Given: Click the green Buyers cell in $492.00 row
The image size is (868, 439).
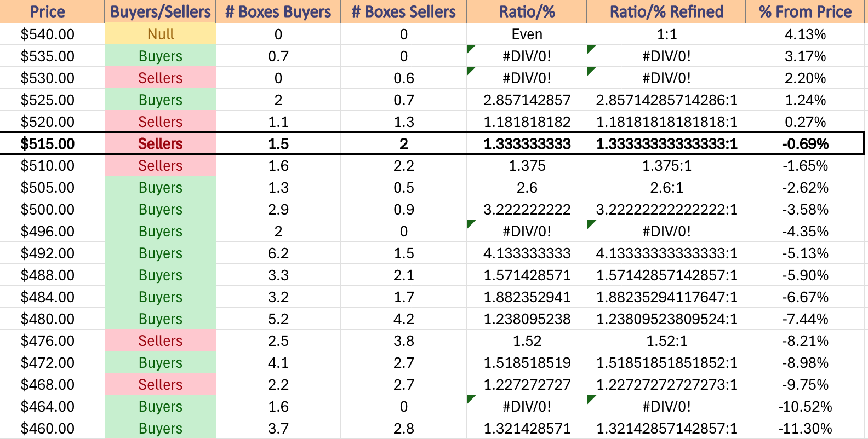Looking at the screenshot, I should pyautogui.click(x=160, y=253).
